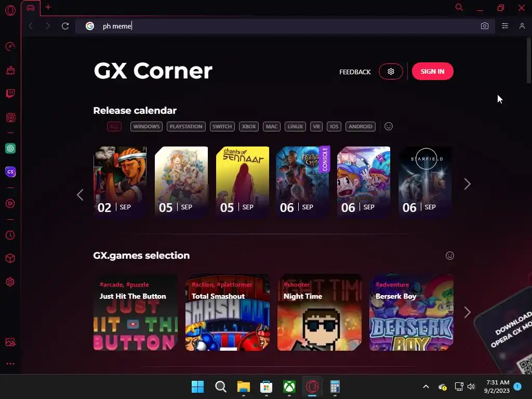Open Berserk Boy adventure game
This screenshot has height=399, width=532.
(411, 312)
